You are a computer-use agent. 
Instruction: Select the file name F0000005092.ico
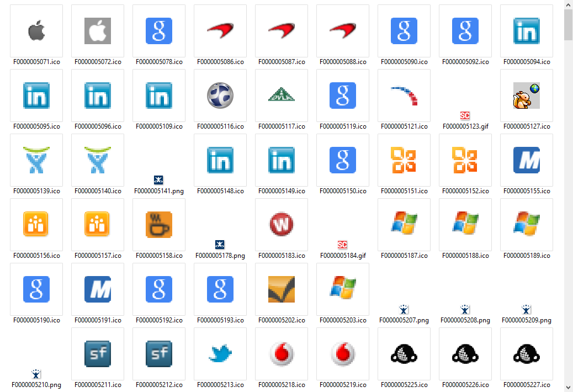click(465, 62)
